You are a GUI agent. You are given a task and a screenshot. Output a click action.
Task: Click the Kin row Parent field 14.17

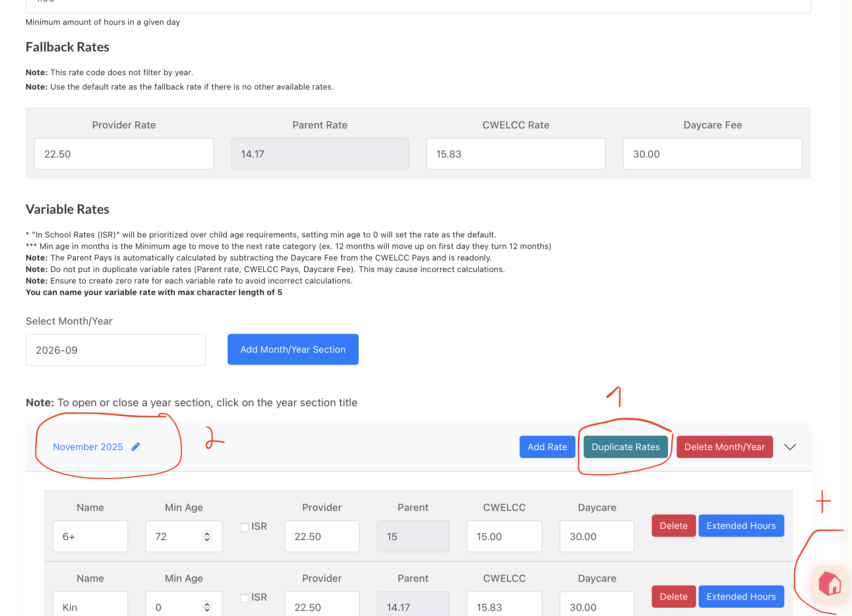(x=413, y=604)
